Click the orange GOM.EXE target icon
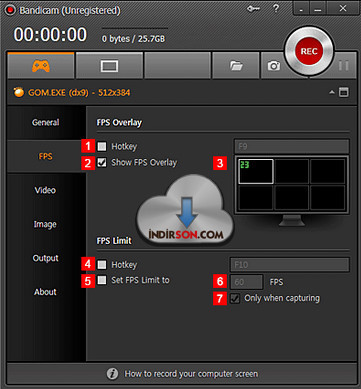Image resolution: width=361 pixels, height=389 pixels. point(19,92)
